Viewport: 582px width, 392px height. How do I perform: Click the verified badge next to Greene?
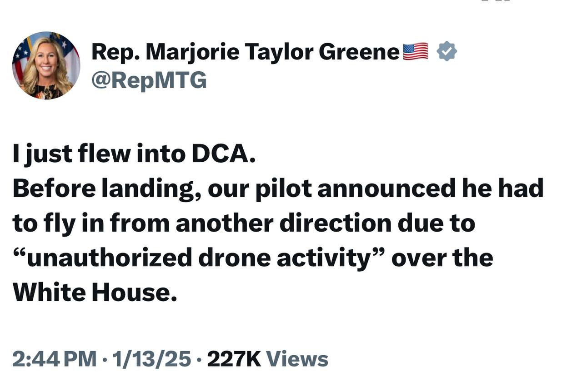click(x=447, y=52)
